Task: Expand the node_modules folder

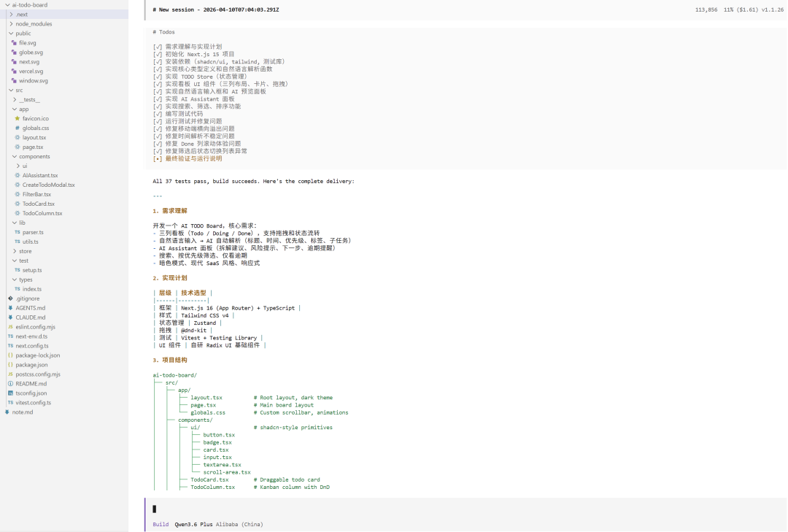Action: (x=11, y=24)
